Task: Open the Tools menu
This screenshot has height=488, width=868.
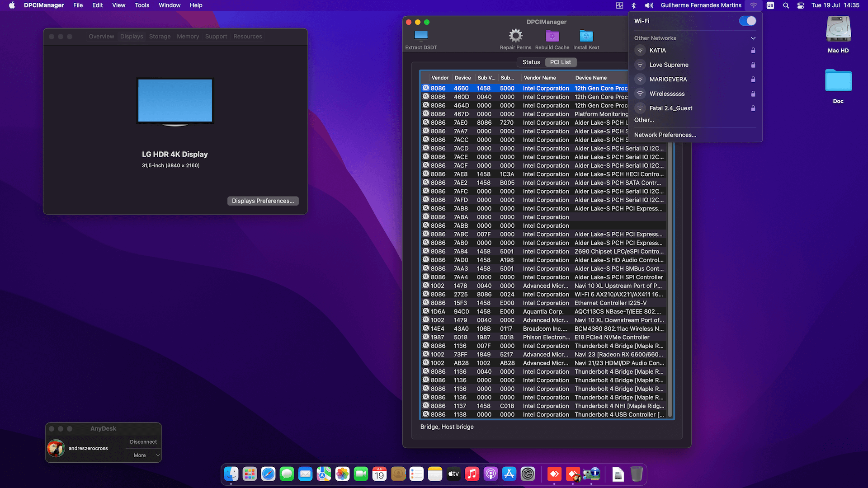Action: pyautogui.click(x=142, y=5)
